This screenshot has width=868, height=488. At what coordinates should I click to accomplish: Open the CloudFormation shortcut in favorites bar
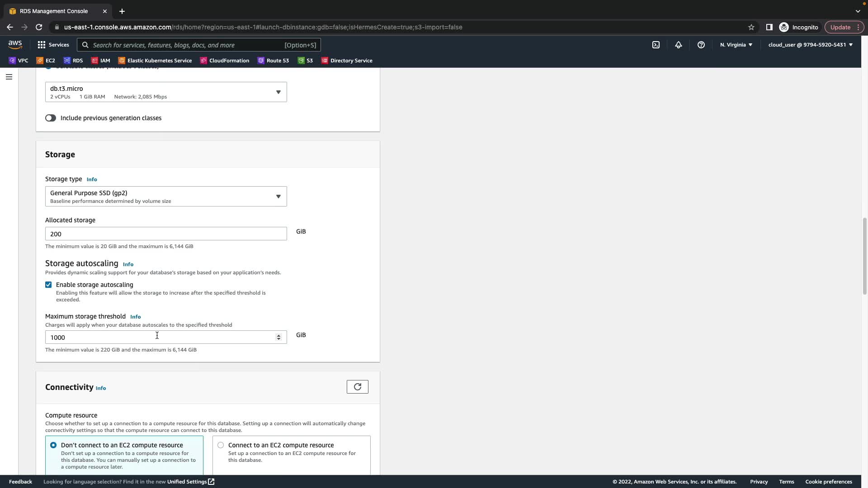(x=225, y=61)
